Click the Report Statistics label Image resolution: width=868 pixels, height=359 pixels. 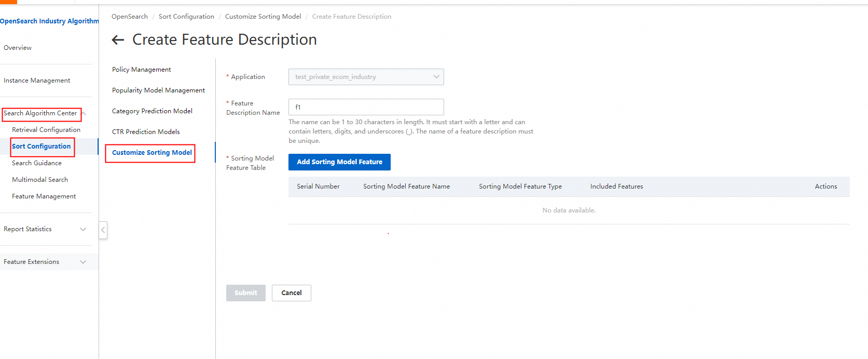pos(28,229)
